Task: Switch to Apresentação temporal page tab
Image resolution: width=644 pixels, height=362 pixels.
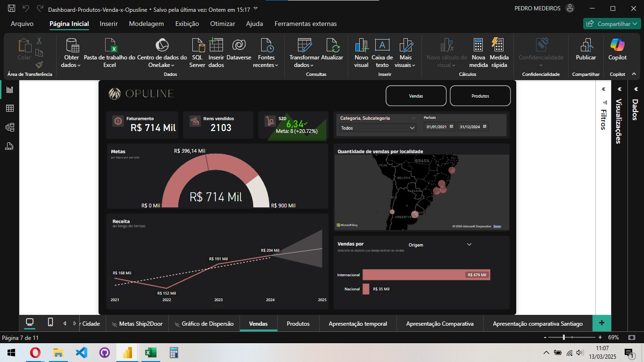Action: 358,323
